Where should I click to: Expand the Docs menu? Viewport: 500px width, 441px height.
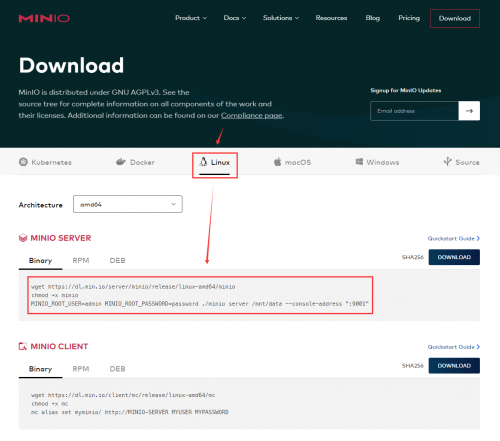(235, 18)
